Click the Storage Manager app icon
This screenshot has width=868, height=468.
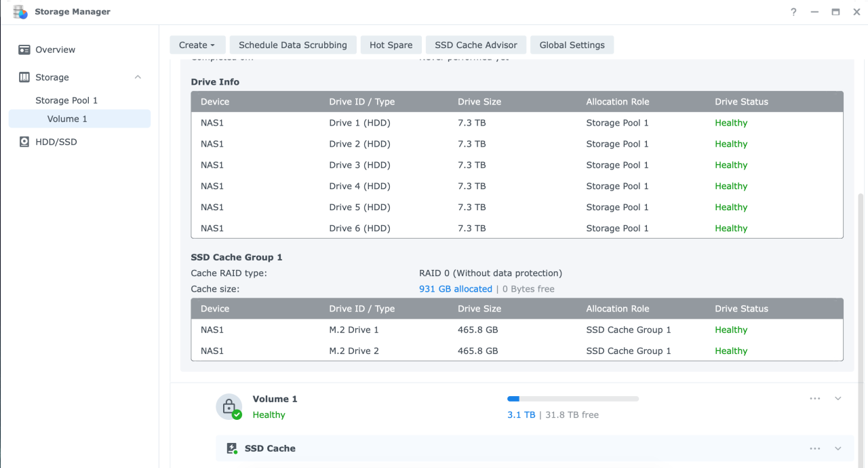(x=20, y=12)
